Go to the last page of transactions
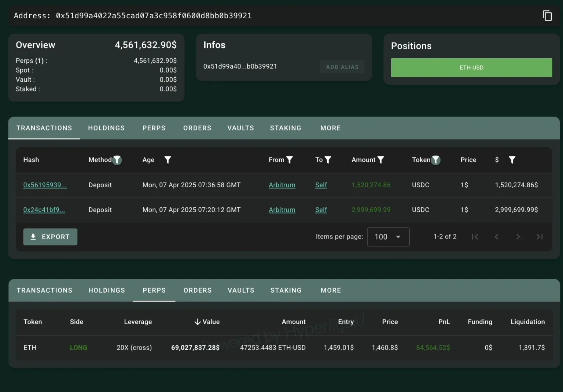Viewport: 563px width, 392px height. tap(540, 237)
